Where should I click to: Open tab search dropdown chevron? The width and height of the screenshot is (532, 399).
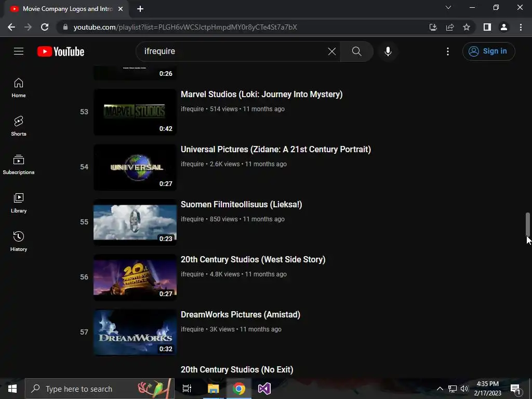coord(448,7)
